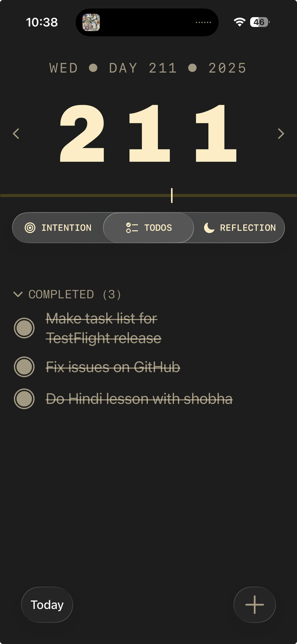Jump to Today
The height and width of the screenshot is (644, 297).
tap(47, 604)
